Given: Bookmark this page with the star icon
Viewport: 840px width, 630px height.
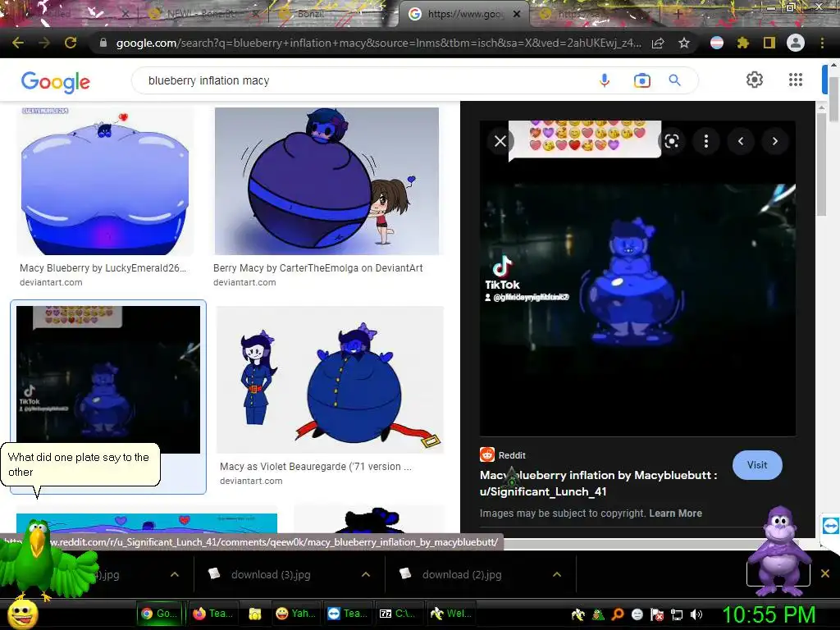Looking at the screenshot, I should (684, 43).
